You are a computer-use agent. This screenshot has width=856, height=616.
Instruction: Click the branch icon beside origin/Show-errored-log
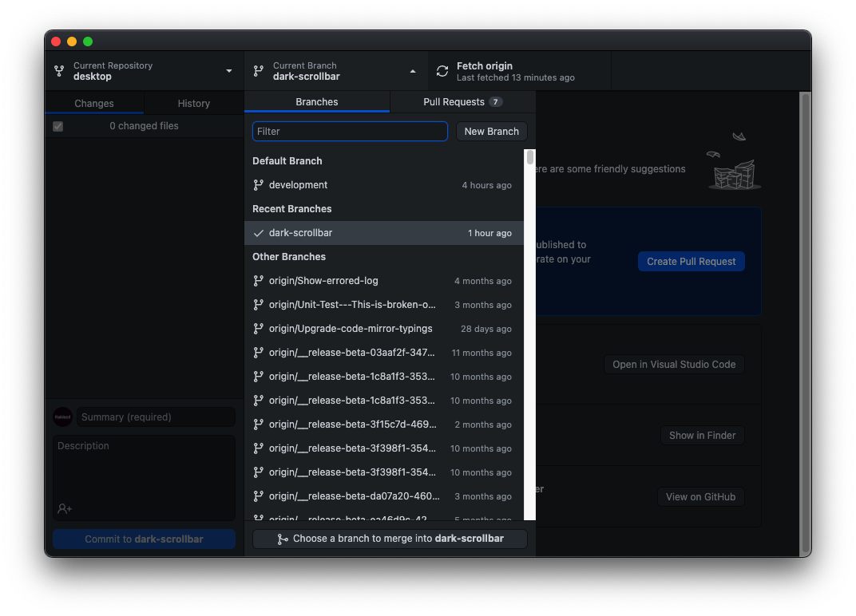258,280
